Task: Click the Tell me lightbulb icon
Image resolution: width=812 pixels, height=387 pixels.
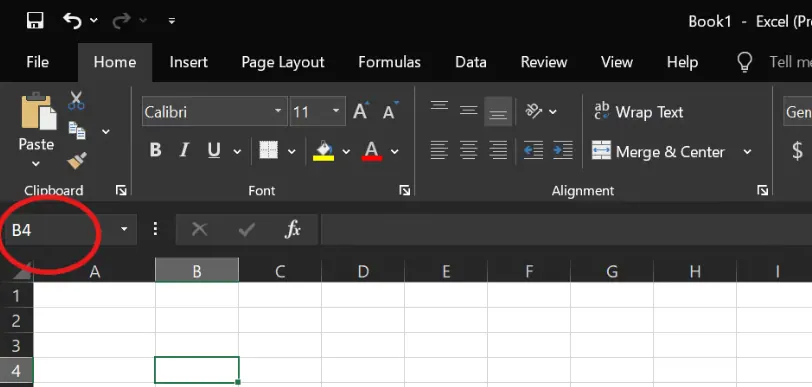Action: 744,62
